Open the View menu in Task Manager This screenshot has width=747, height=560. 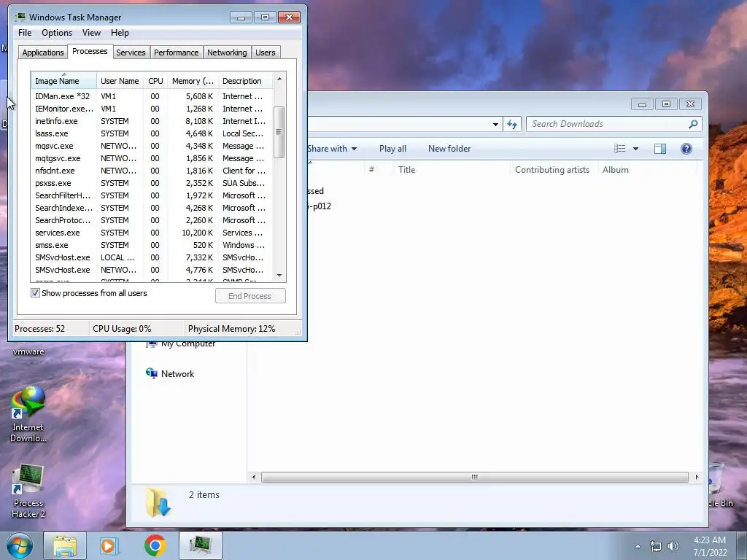coord(91,32)
